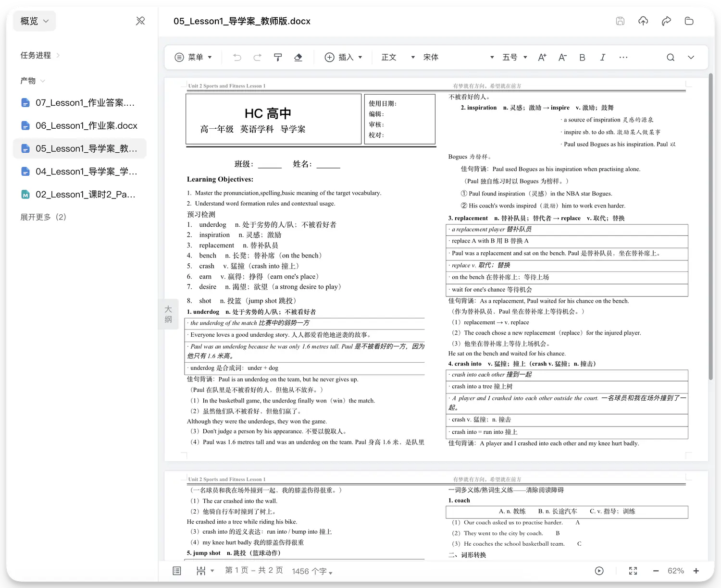721x588 pixels.
Task: Click the 姓名 blank field
Action: [328, 164]
